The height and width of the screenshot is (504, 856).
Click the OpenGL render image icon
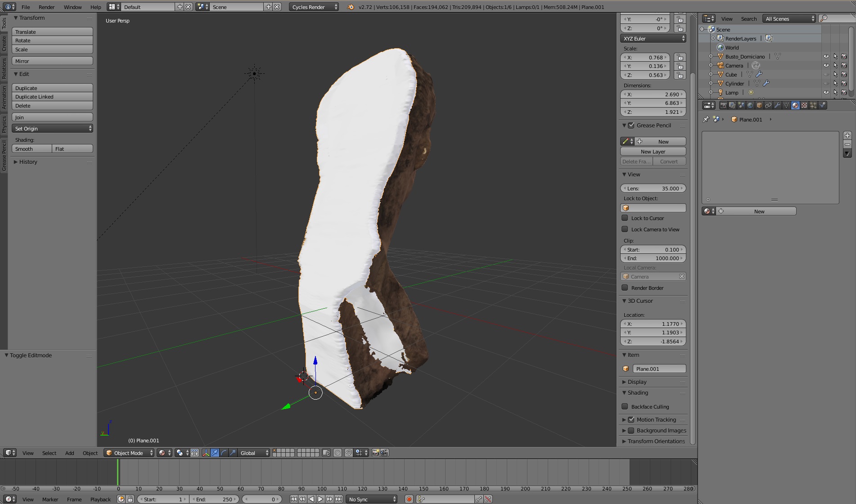click(x=375, y=453)
